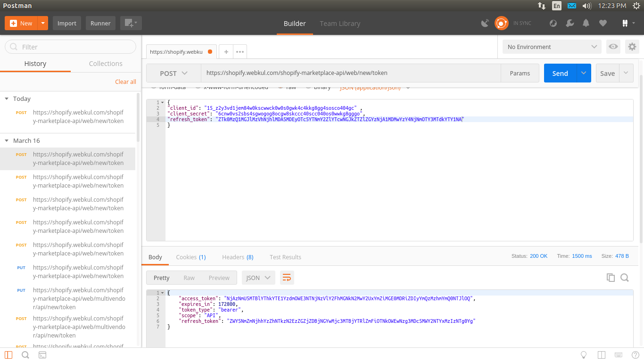Open the system volume indicator
This screenshot has width=644, height=362.
[587, 6]
